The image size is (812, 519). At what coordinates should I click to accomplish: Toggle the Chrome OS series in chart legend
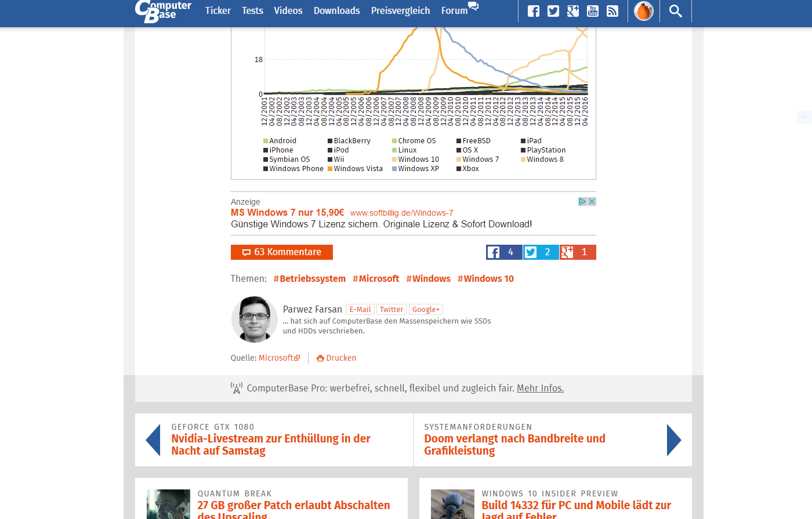pos(414,141)
